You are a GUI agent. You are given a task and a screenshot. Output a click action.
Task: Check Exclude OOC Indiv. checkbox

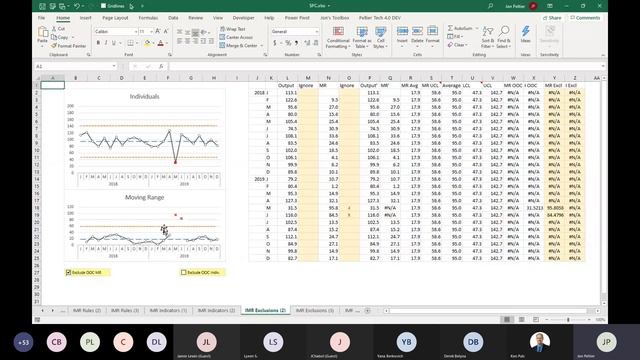pyautogui.click(x=183, y=272)
